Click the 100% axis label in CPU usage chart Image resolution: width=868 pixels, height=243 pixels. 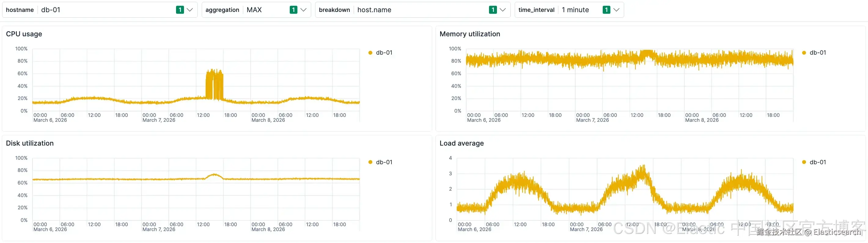[21, 49]
